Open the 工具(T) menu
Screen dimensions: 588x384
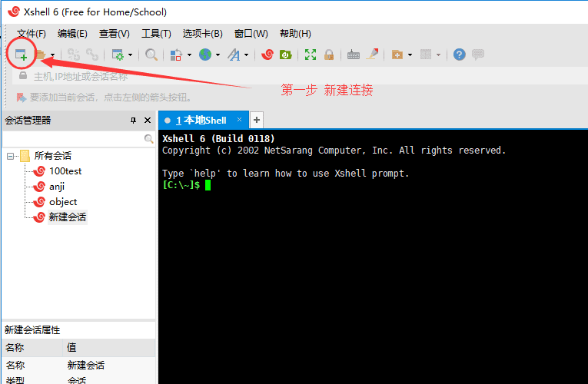pyautogui.click(x=155, y=34)
